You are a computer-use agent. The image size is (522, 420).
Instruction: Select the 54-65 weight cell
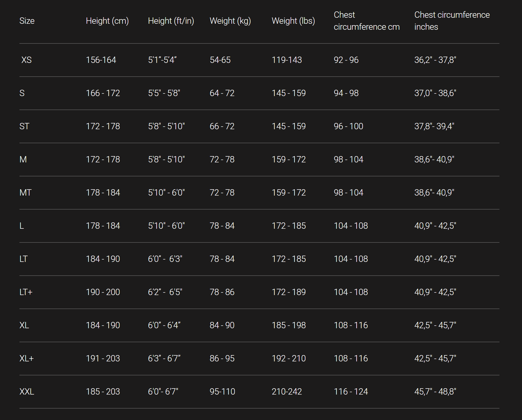coord(220,60)
